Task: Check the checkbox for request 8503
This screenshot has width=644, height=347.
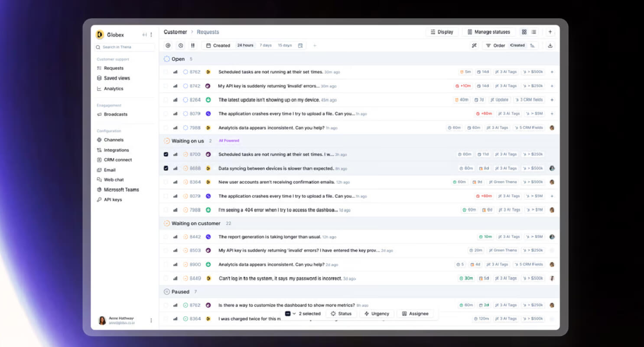Action: (x=166, y=250)
